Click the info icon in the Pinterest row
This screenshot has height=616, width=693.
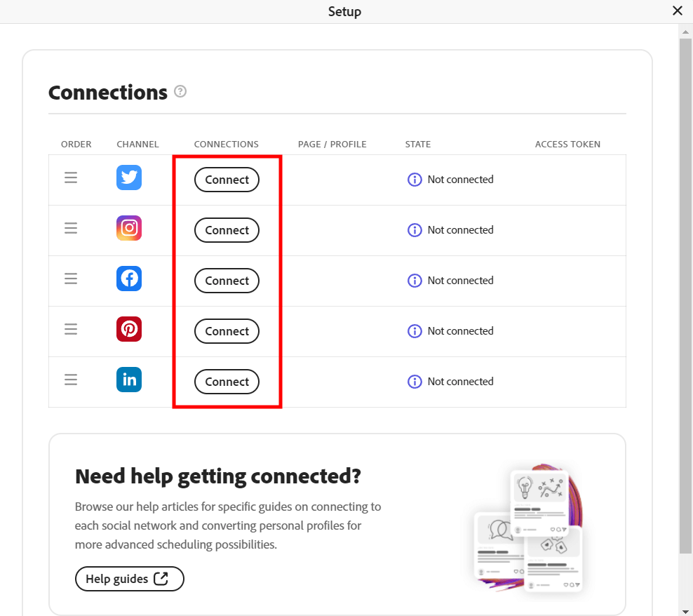[x=415, y=330]
